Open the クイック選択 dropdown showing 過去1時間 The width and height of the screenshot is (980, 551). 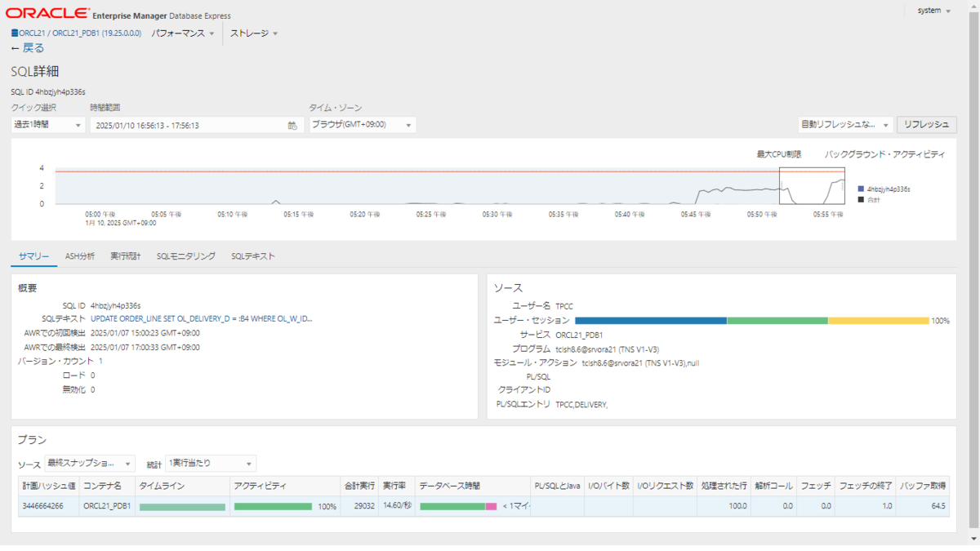click(x=47, y=125)
